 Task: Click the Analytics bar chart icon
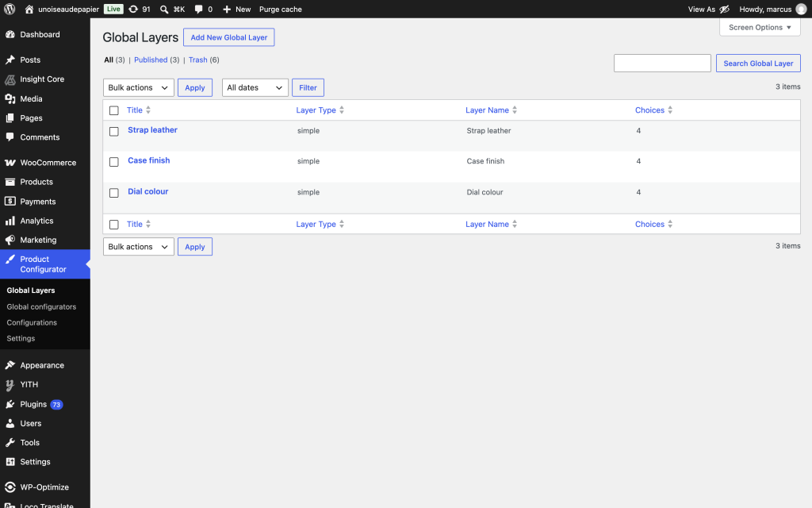coord(10,221)
